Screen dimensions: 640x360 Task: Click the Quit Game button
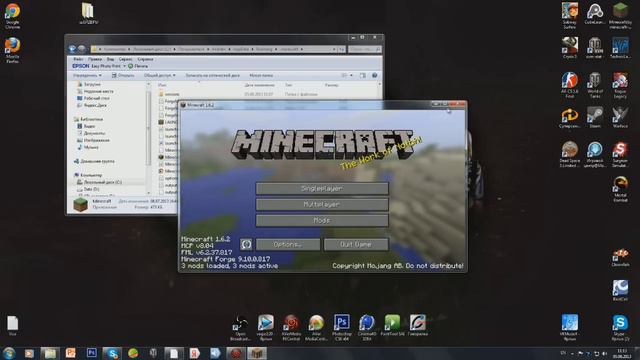(356, 244)
